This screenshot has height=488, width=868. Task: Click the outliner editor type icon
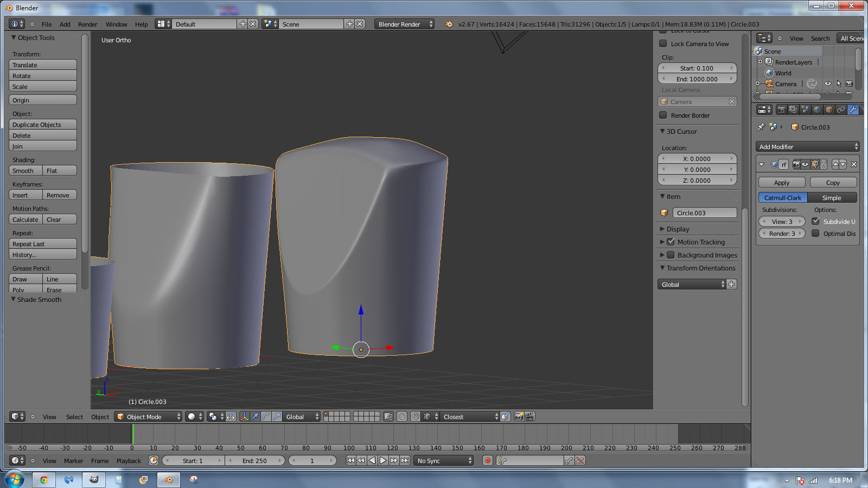764,38
